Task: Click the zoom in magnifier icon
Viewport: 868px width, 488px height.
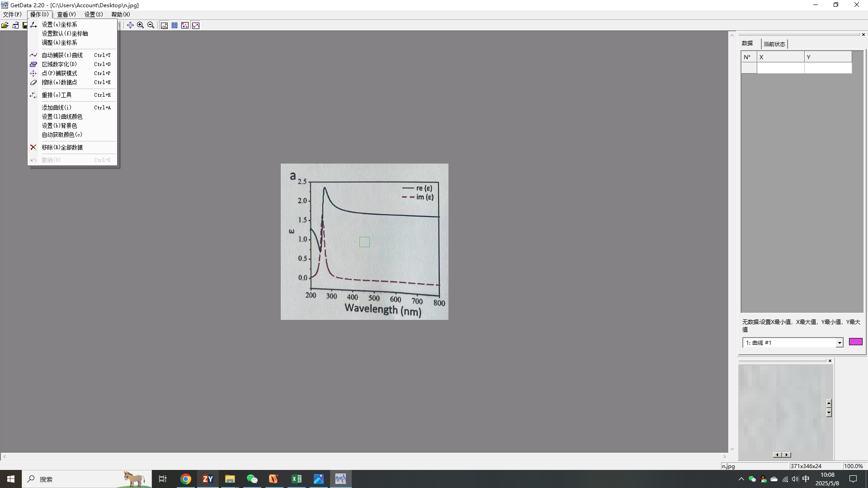Action: click(x=141, y=25)
